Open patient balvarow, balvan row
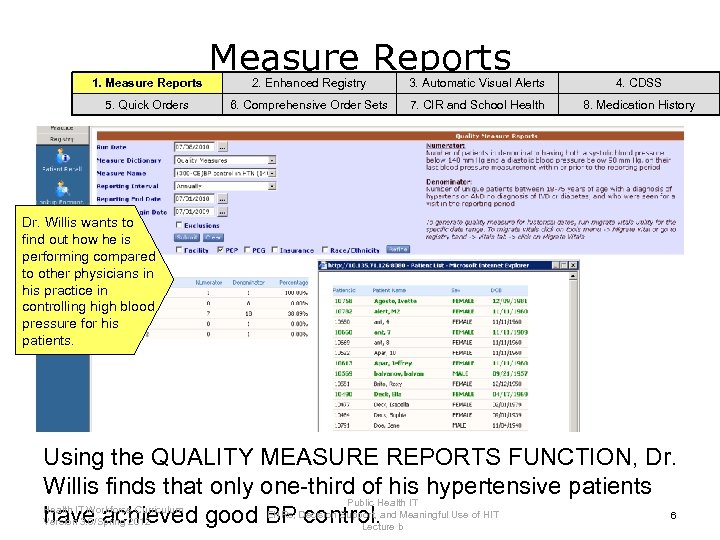The height and width of the screenshot is (540, 720). 430,373
